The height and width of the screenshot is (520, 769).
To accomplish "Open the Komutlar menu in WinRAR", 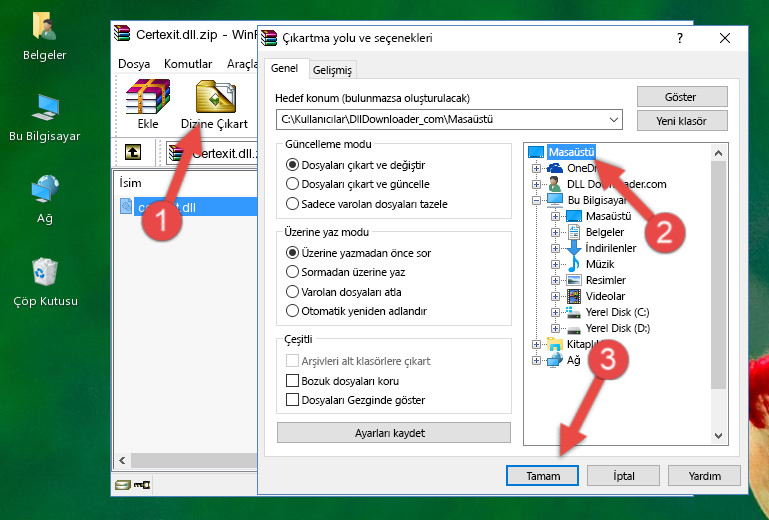I will [x=188, y=64].
